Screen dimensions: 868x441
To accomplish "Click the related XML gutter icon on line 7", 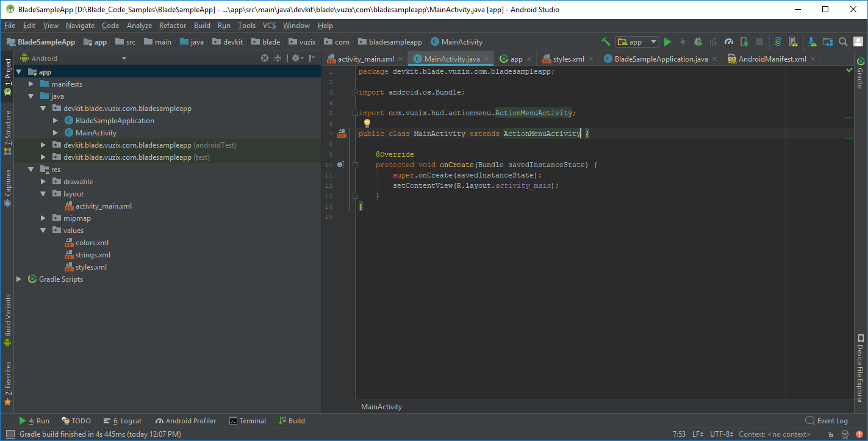I will [342, 134].
